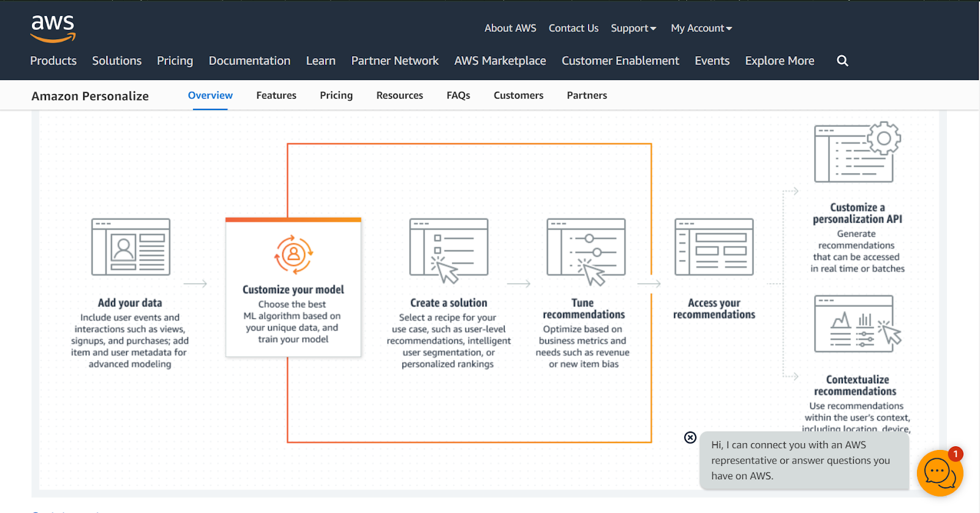Select the Customers tab
Screen dimensions: 980x513
[x=519, y=95]
